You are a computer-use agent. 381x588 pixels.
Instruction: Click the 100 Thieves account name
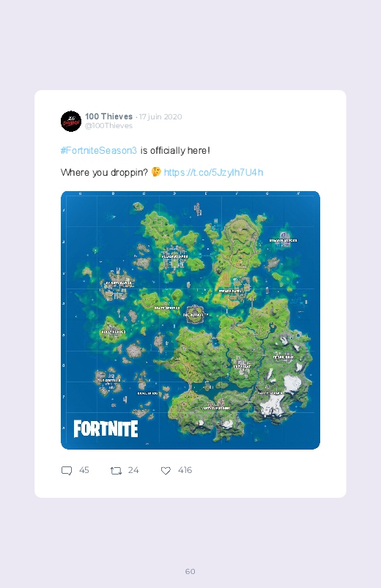[109, 116]
